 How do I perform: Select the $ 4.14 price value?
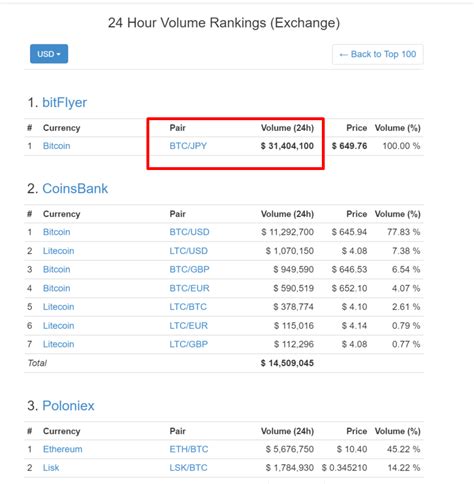(354, 326)
